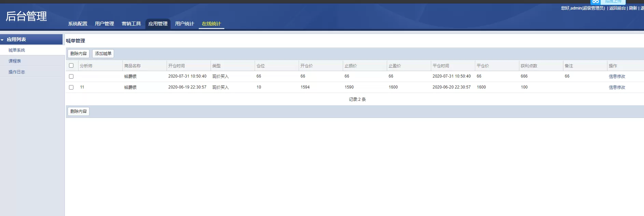This screenshot has width=644, height=216.
Task: Click 返回前台 link in the header
Action: [617, 8]
